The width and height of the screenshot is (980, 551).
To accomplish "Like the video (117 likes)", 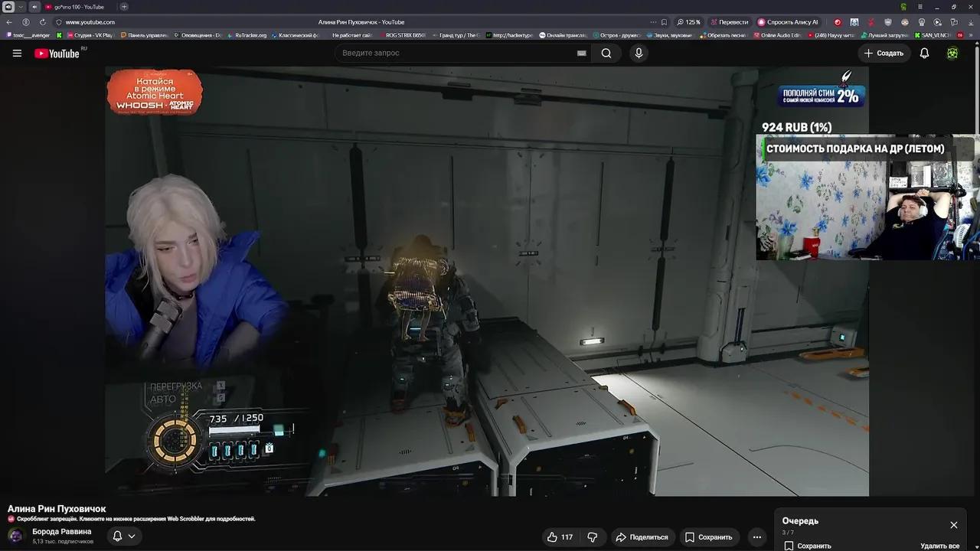I will coord(560,537).
